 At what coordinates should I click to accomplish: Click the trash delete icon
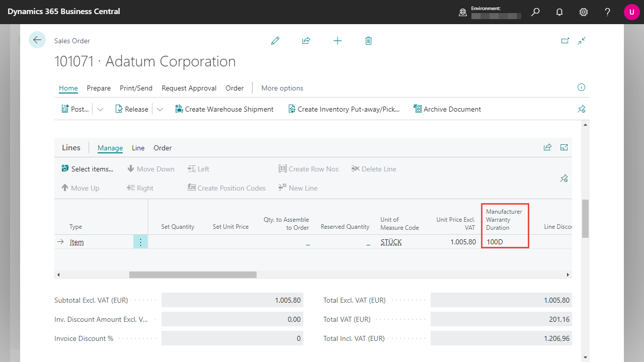368,41
